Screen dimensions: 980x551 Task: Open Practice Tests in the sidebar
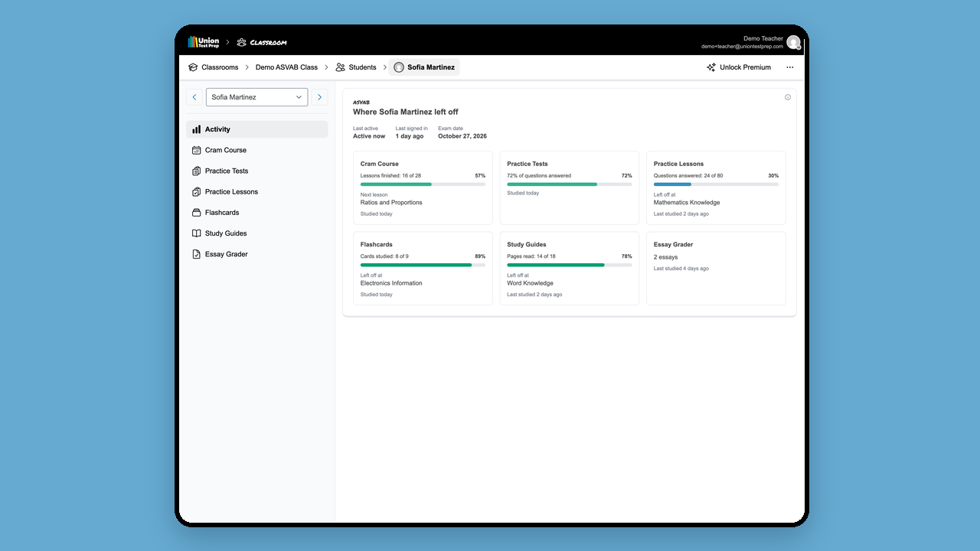[256, 171]
